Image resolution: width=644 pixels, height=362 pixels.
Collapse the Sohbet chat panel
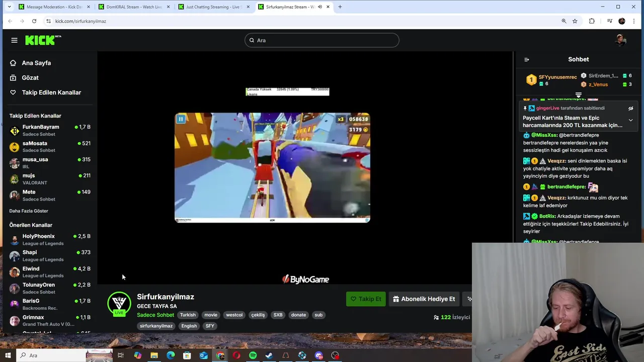coord(527,59)
